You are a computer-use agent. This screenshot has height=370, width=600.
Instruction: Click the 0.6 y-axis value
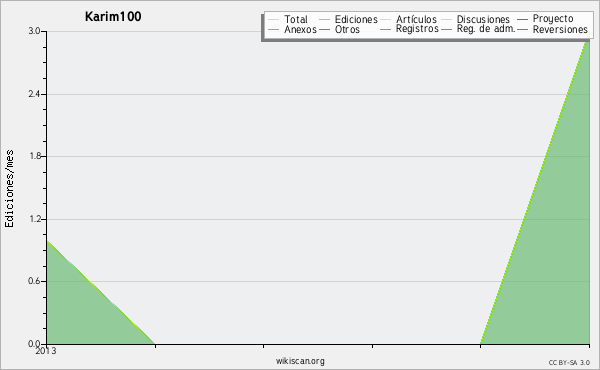pyautogui.click(x=34, y=281)
